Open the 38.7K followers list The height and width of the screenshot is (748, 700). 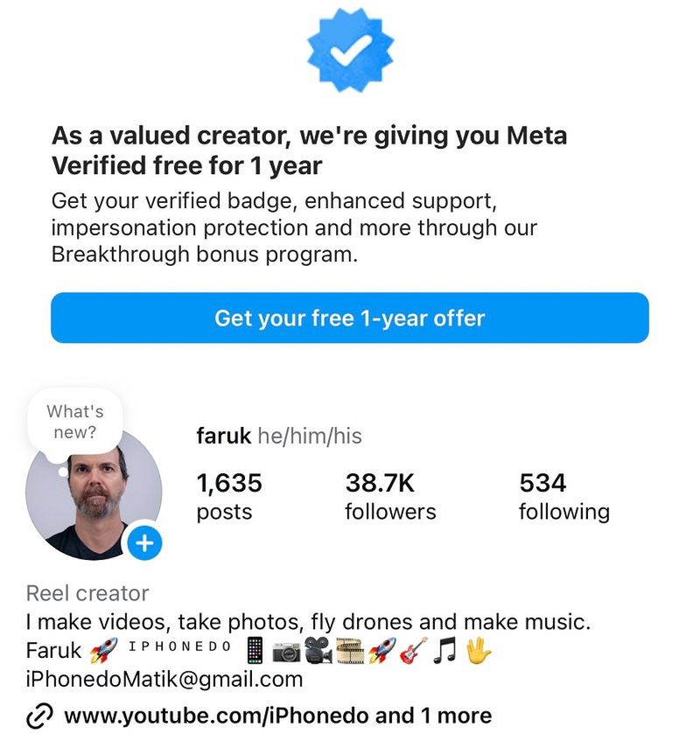coord(390,494)
